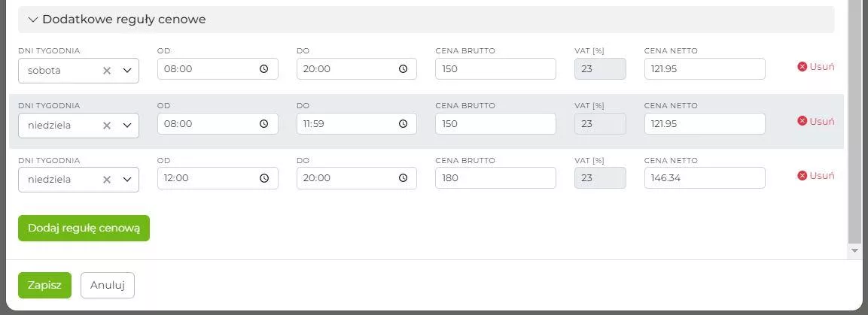The image size is (868, 315).
Task: Expand the sobota weekday dropdown arrow
Action: pos(127,70)
